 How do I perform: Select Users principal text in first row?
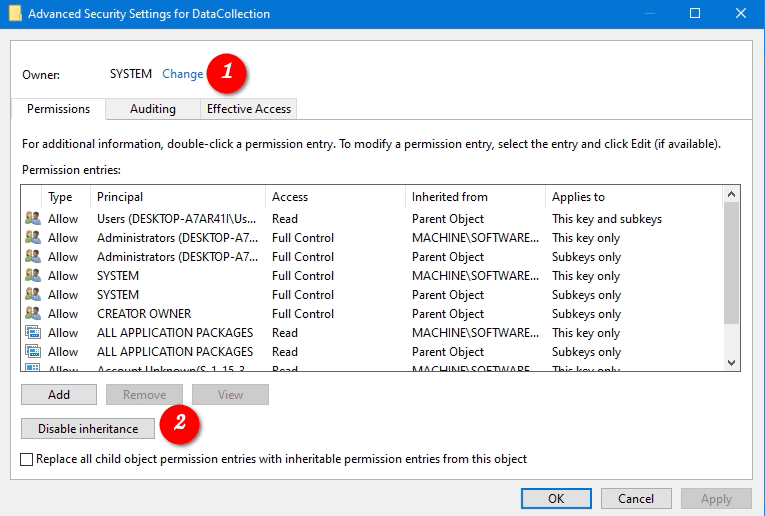[176, 219]
